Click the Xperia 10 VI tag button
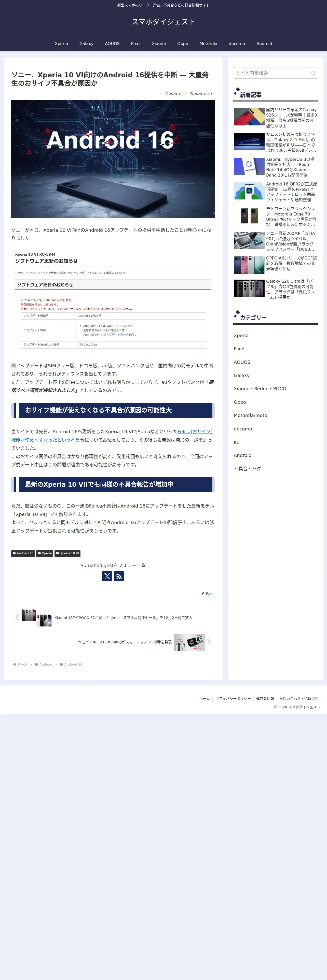This screenshot has height=980, width=327. pos(67,554)
